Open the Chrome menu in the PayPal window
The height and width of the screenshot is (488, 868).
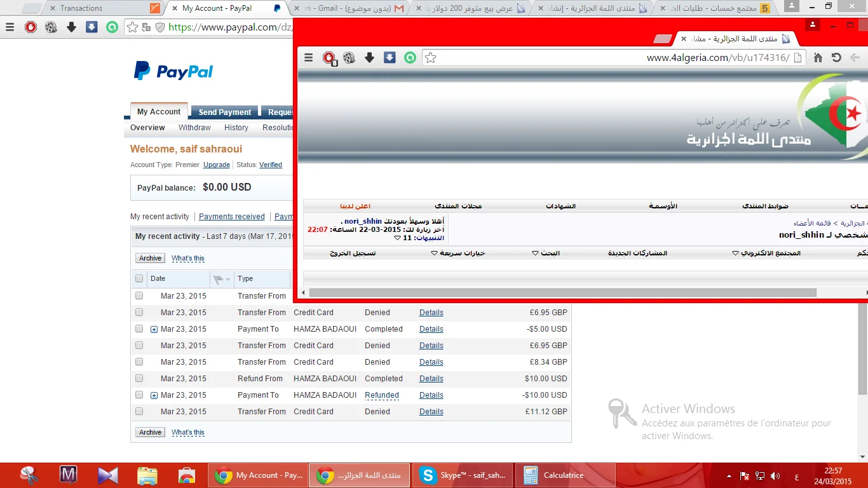pos(10,27)
